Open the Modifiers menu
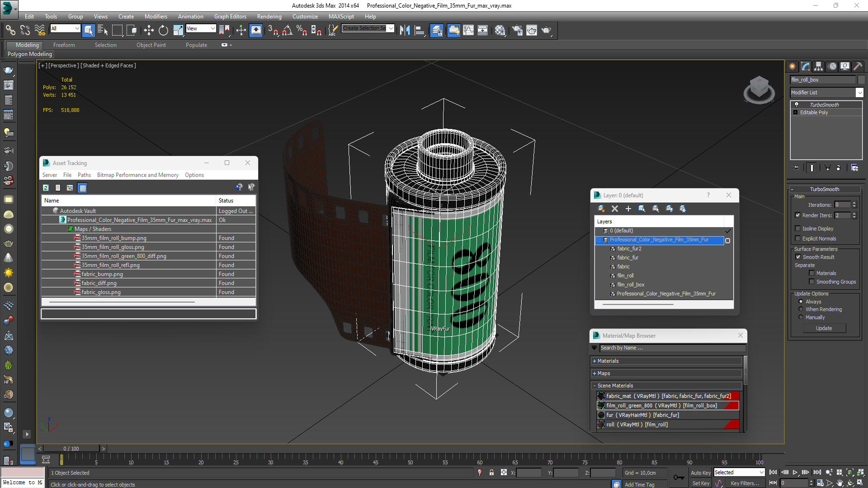868x488 pixels. click(x=156, y=17)
